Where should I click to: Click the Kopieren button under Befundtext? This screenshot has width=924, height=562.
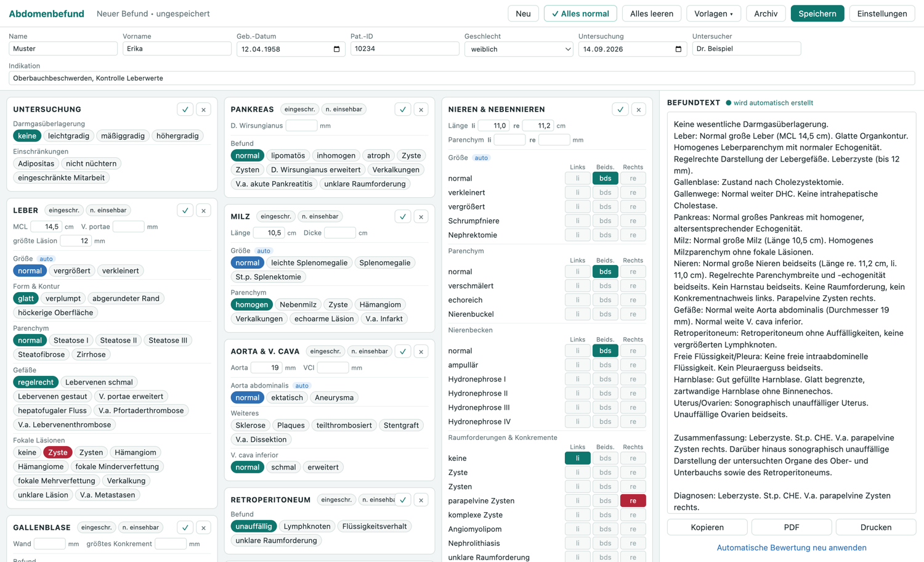pos(707,527)
